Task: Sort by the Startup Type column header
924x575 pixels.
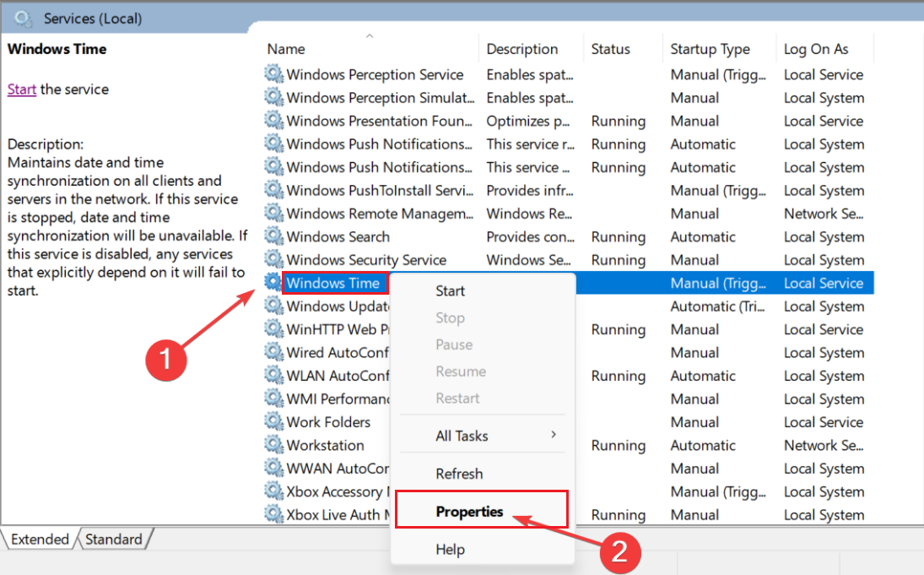Action: (711, 49)
